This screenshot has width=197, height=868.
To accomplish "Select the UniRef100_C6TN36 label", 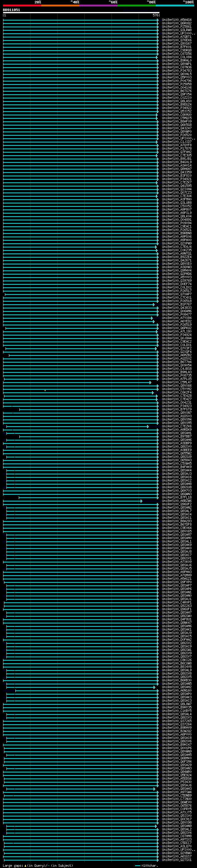I will [176, 67].
